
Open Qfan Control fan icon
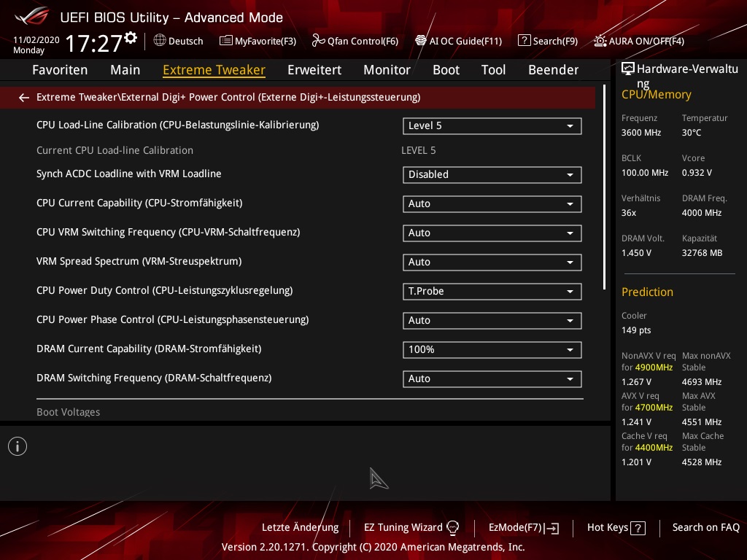coord(318,41)
